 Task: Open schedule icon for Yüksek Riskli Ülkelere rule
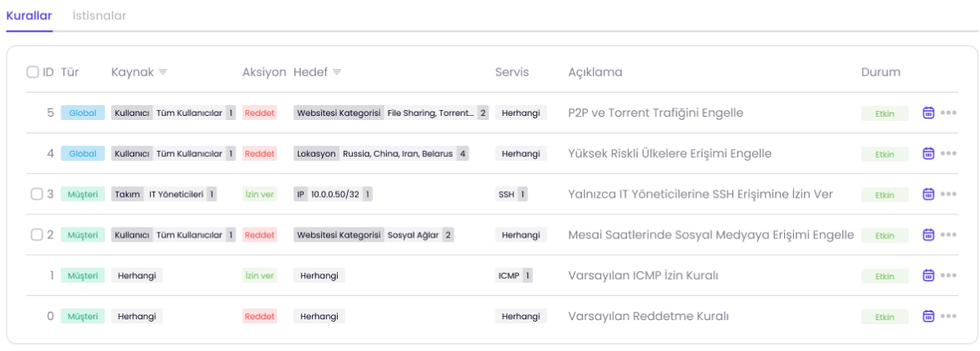928,153
